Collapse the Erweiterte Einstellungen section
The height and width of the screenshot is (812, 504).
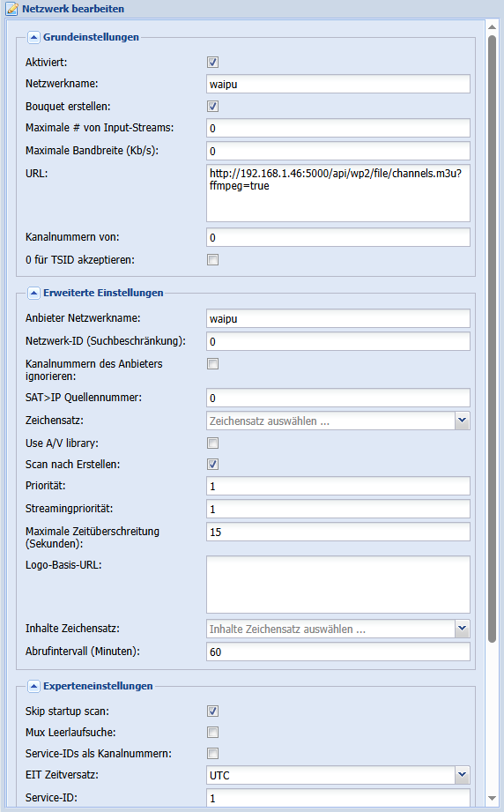point(33,293)
